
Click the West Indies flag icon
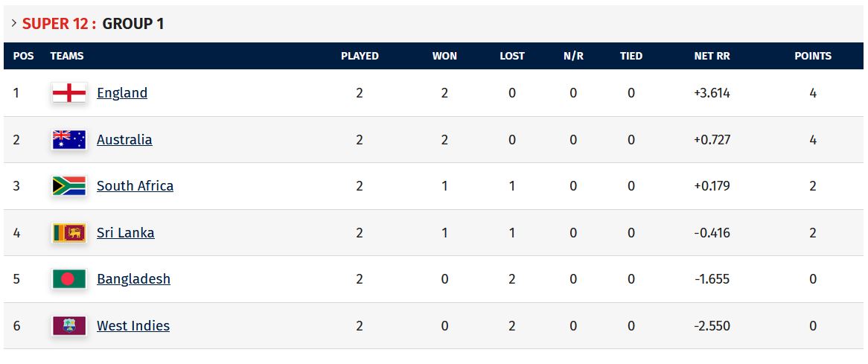pos(69,325)
